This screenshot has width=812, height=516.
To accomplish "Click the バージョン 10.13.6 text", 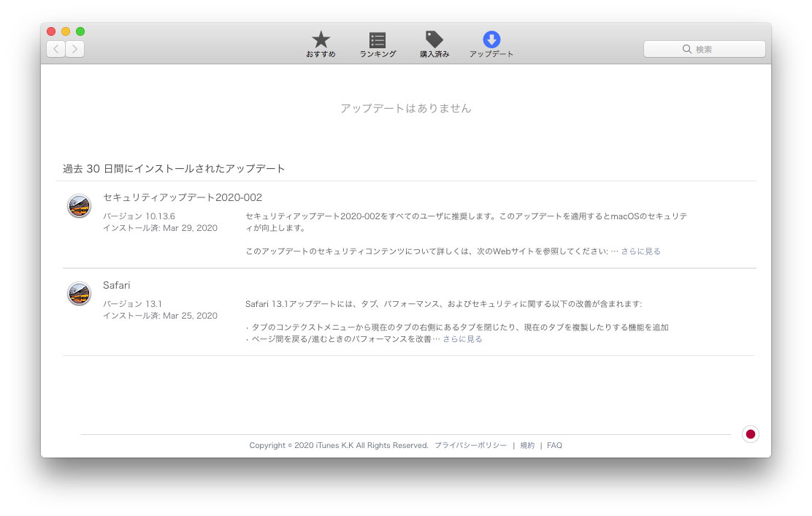I will pos(139,216).
